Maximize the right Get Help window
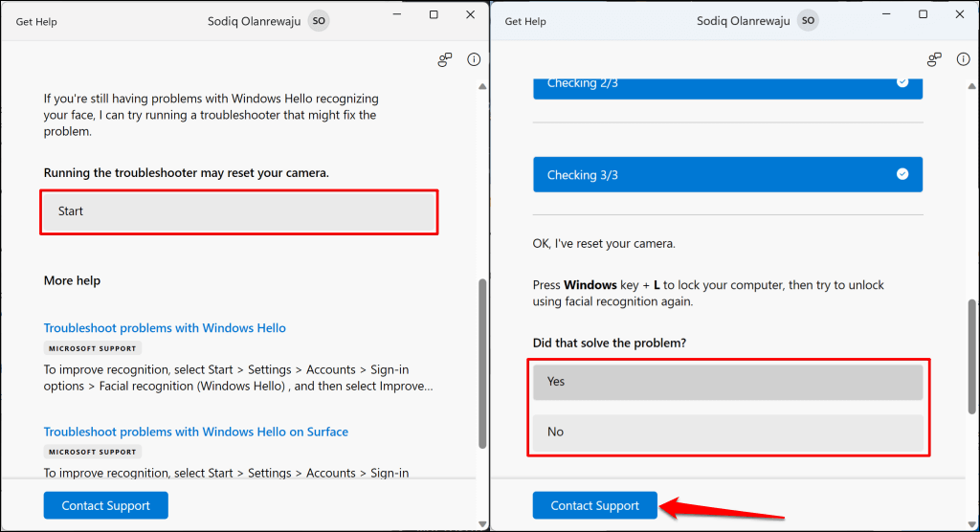 [923, 15]
